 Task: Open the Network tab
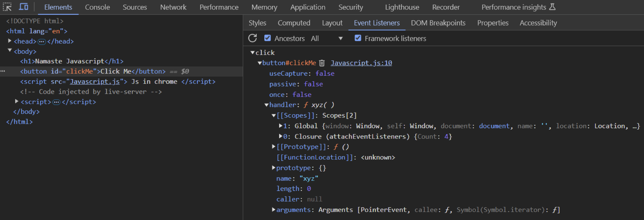(x=173, y=7)
